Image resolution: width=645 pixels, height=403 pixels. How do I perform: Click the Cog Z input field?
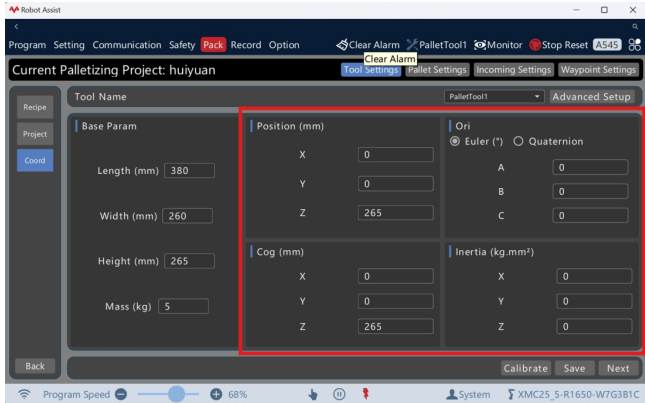[396, 327]
